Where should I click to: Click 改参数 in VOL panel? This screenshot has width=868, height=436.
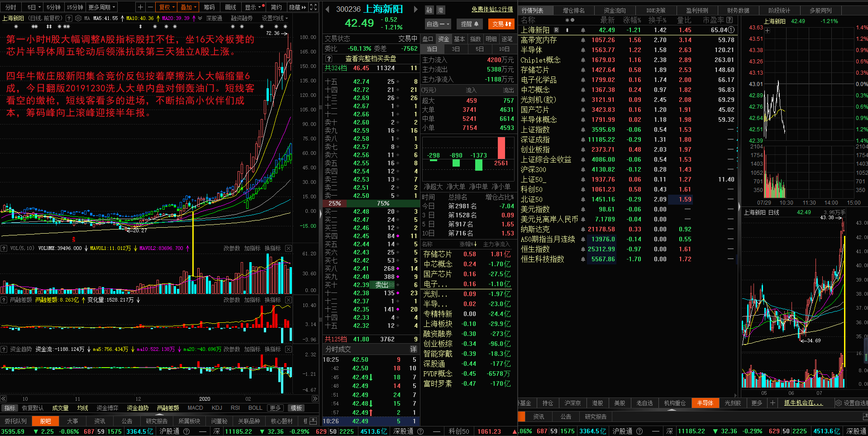pos(232,248)
